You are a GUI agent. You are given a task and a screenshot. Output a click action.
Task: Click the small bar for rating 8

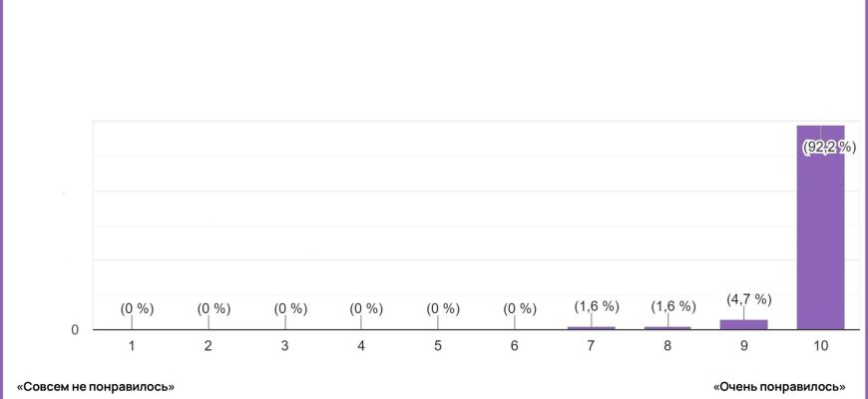[x=667, y=327]
